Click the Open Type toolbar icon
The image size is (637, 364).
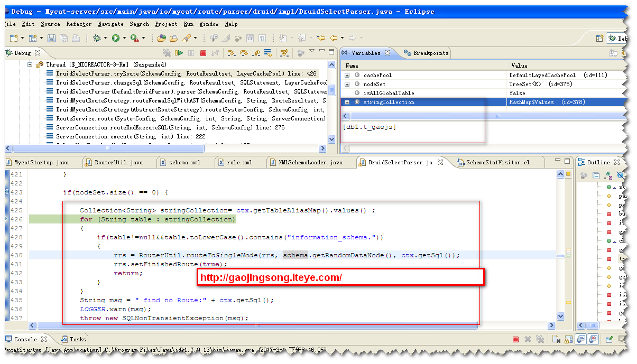point(161,38)
